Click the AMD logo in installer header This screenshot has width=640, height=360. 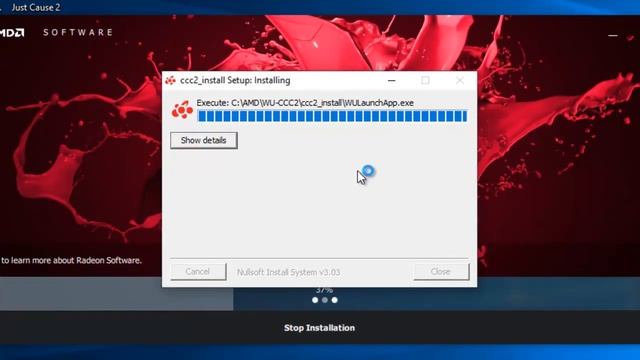click(12, 33)
